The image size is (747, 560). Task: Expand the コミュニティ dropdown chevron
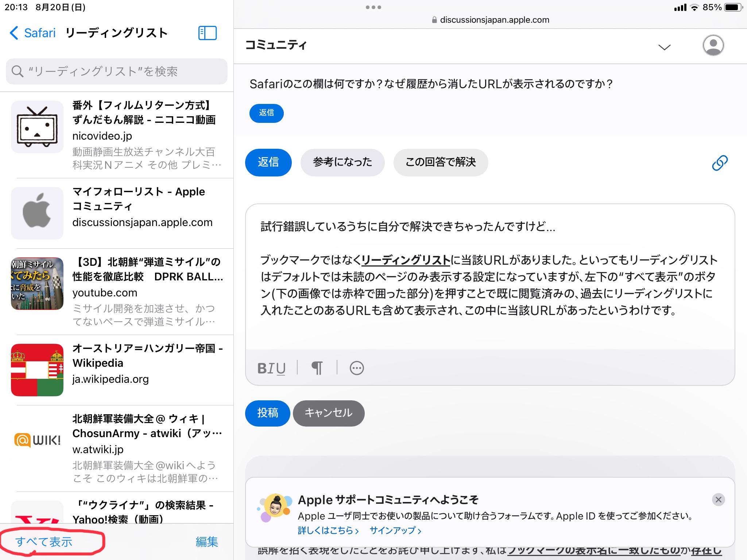(664, 47)
